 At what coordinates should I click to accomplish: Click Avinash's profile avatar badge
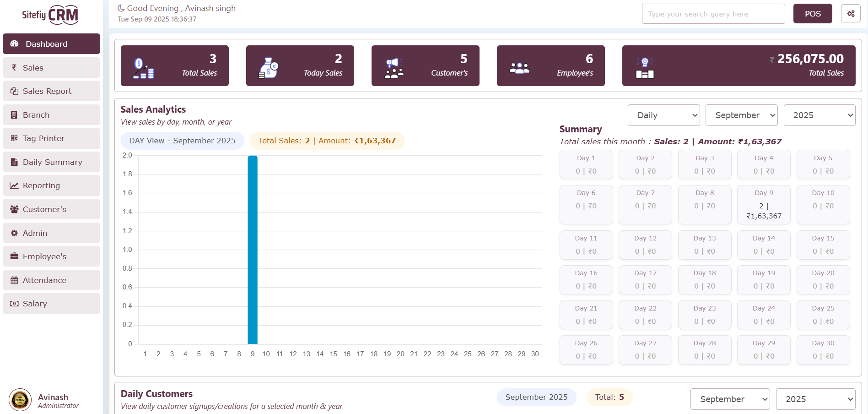tap(20, 400)
